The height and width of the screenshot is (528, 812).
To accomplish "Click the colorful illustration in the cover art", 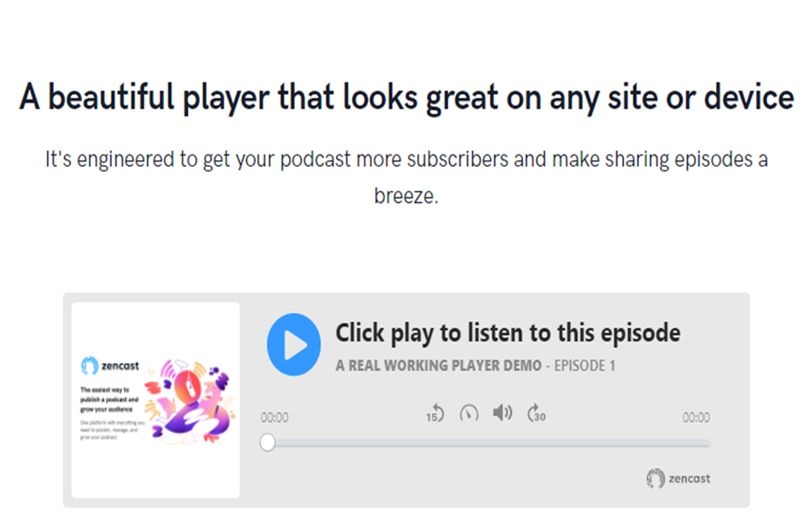I will pos(190,402).
